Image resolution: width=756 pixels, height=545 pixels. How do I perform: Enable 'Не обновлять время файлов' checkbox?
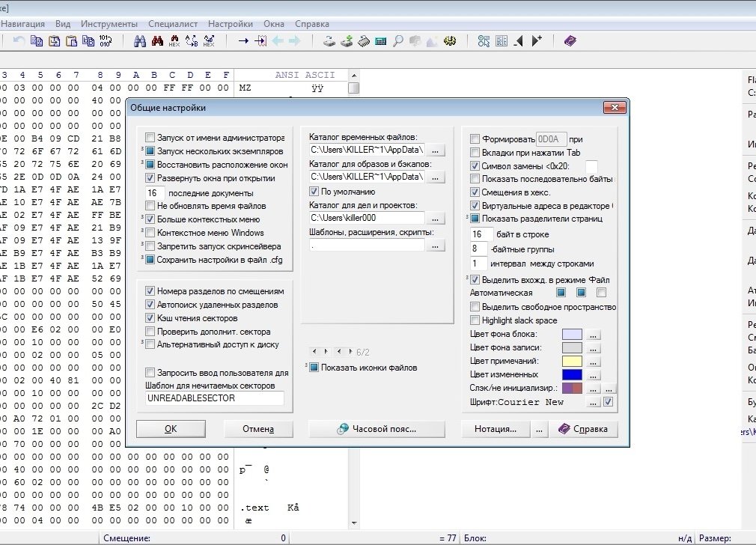(150, 206)
